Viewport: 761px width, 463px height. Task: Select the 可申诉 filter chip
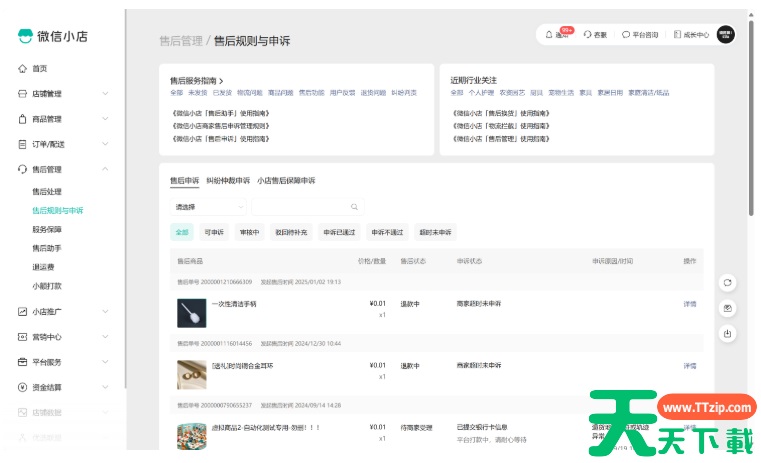click(x=213, y=232)
